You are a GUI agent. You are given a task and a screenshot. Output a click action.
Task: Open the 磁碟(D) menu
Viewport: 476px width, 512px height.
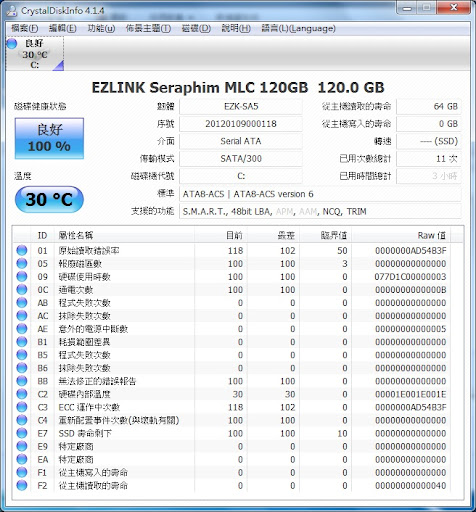[196, 28]
